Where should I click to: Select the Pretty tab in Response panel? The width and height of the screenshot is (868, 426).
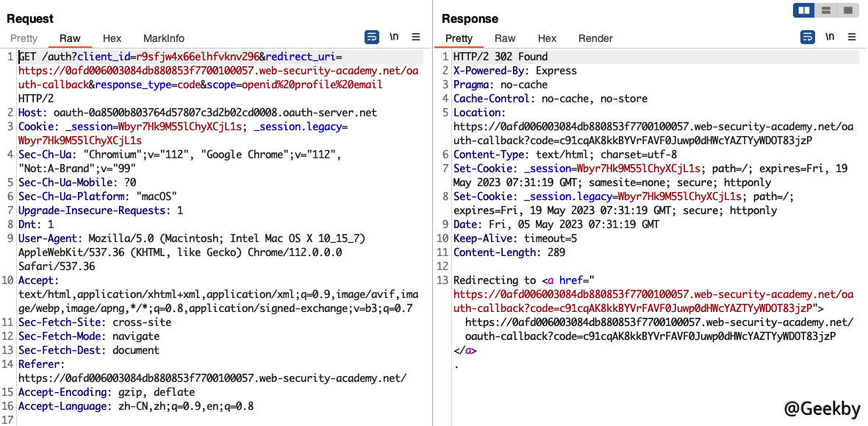[459, 38]
